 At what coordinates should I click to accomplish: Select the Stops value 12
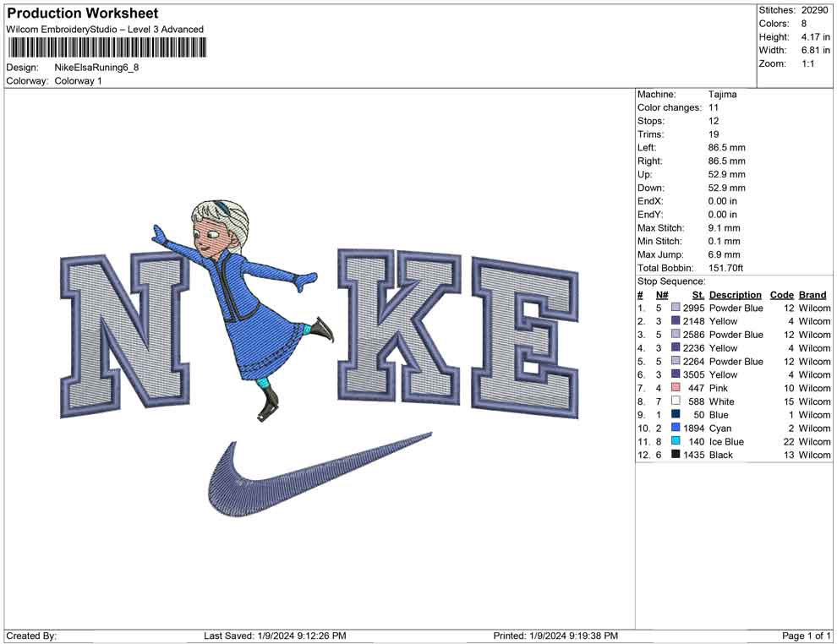(714, 121)
